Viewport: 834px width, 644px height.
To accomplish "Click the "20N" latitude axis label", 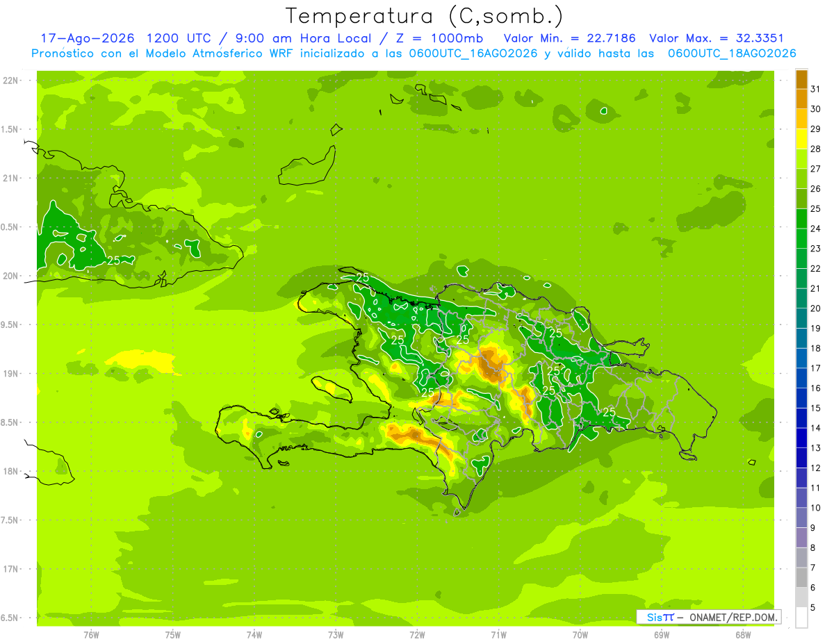I will [x=11, y=276].
